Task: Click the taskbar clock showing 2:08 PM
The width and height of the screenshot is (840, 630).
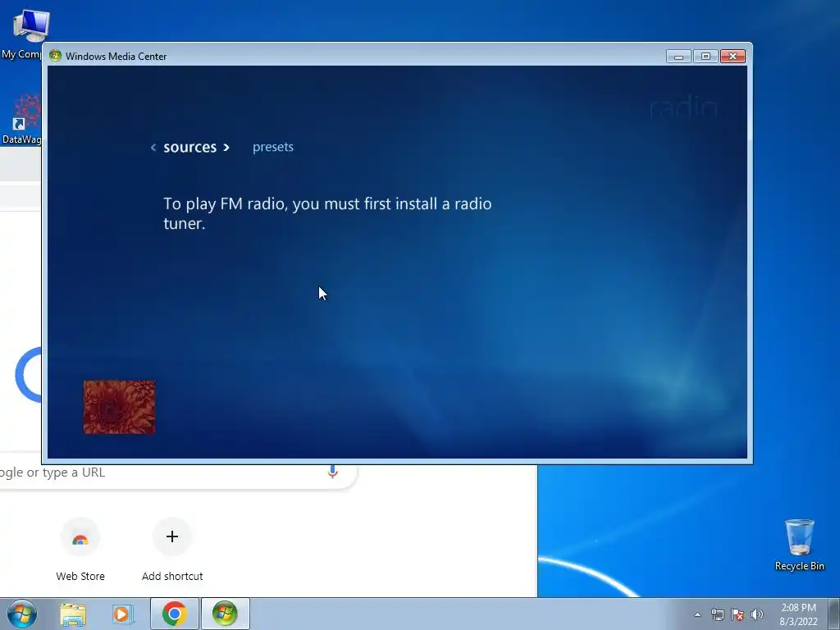Action: point(798,614)
